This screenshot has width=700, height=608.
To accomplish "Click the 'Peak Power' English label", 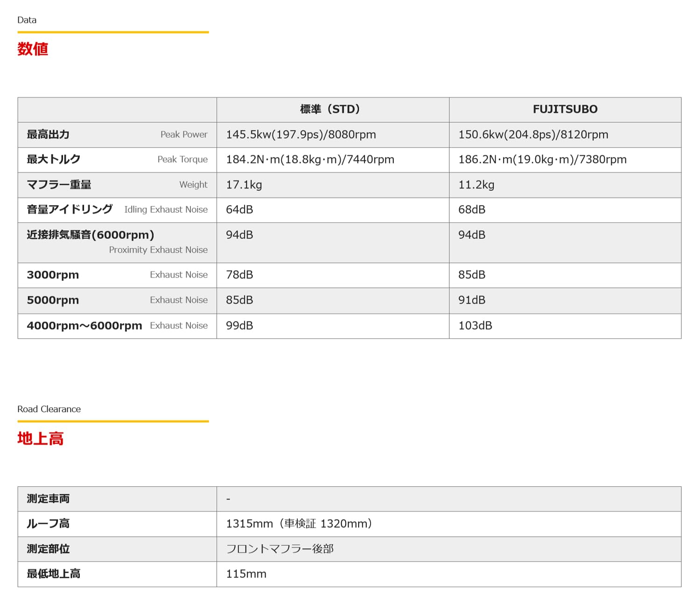I will pyautogui.click(x=184, y=134).
